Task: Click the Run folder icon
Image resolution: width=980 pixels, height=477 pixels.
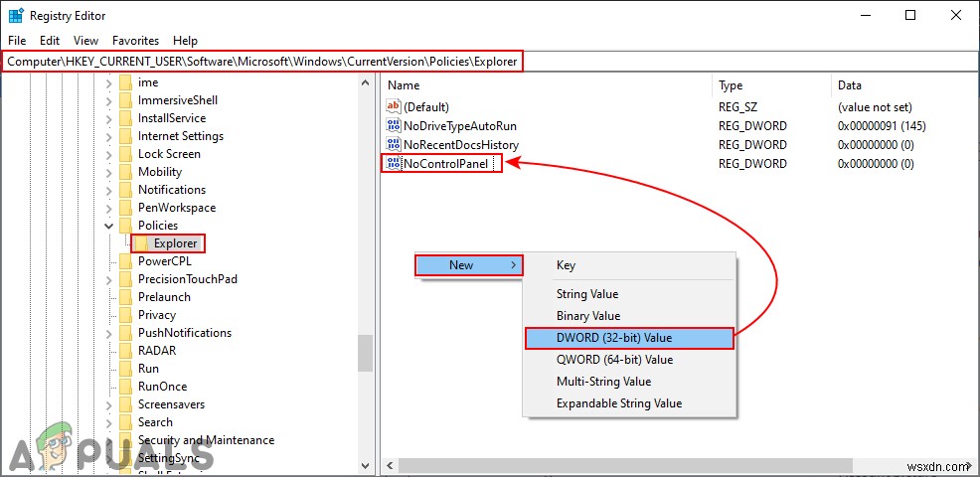Action: click(x=126, y=369)
